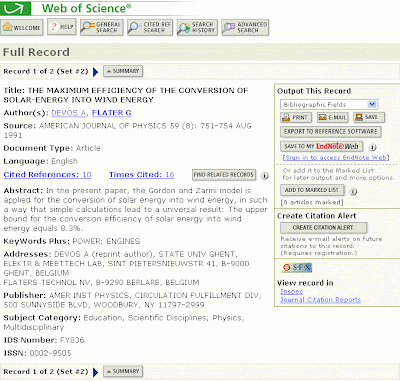
Task: Show info about Marked List
Action: click(353, 191)
